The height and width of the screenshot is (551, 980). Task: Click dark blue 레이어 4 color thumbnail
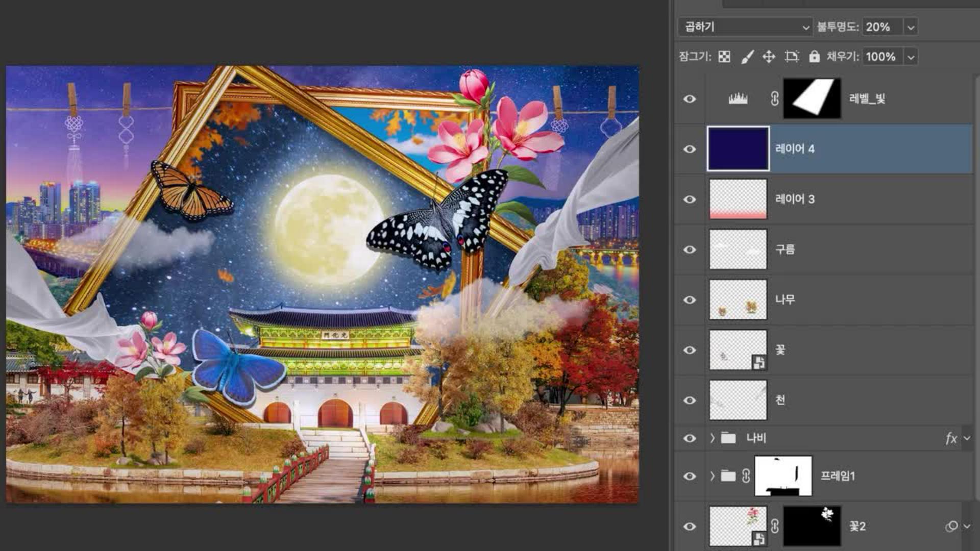click(x=738, y=149)
